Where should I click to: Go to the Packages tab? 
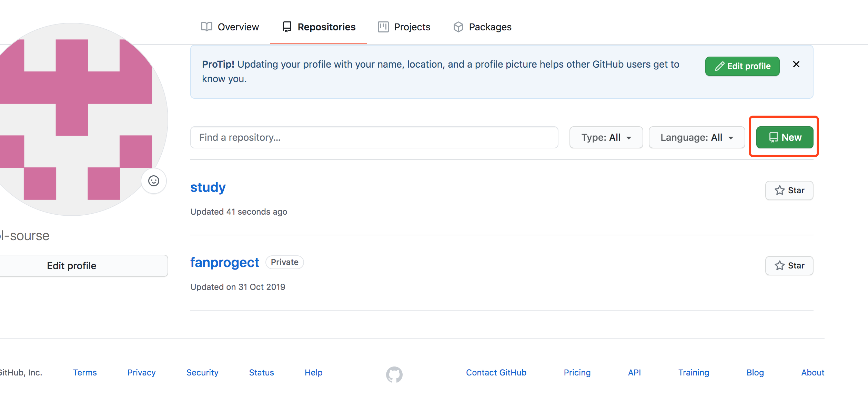pyautogui.click(x=482, y=27)
